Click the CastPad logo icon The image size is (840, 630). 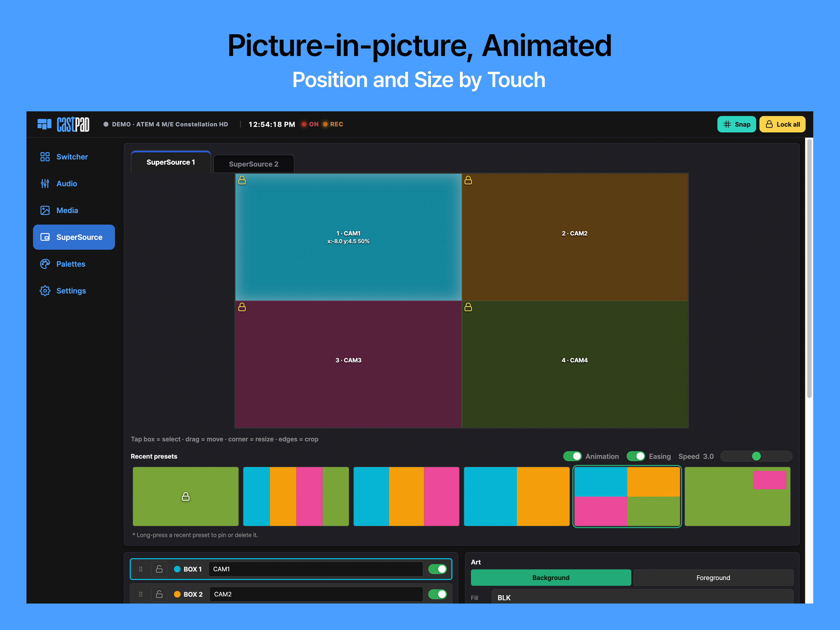tap(44, 124)
